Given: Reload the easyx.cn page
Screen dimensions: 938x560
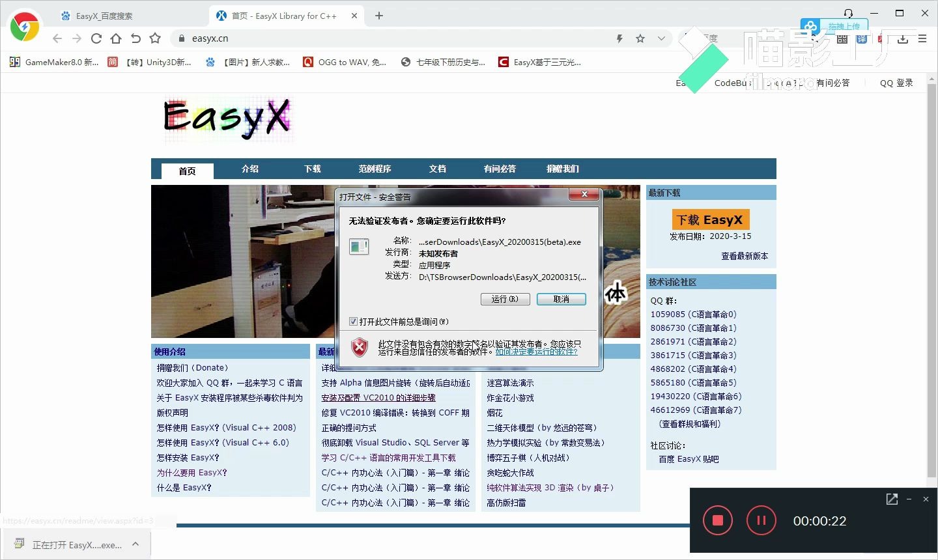Looking at the screenshot, I should click(96, 38).
